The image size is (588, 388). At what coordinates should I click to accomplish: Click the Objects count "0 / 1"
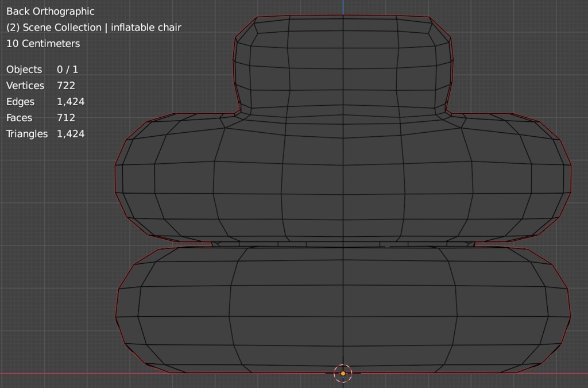click(67, 70)
